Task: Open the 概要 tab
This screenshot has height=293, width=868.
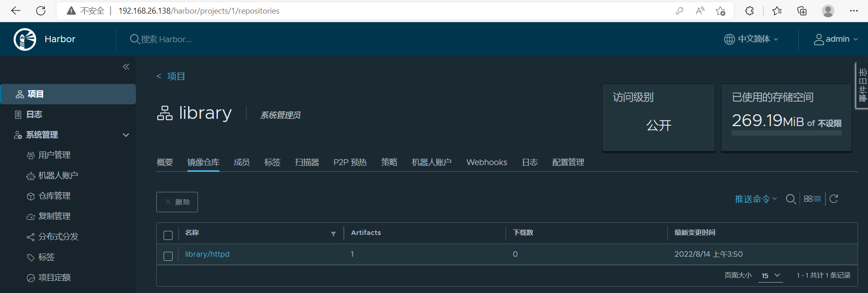Action: coord(165,162)
